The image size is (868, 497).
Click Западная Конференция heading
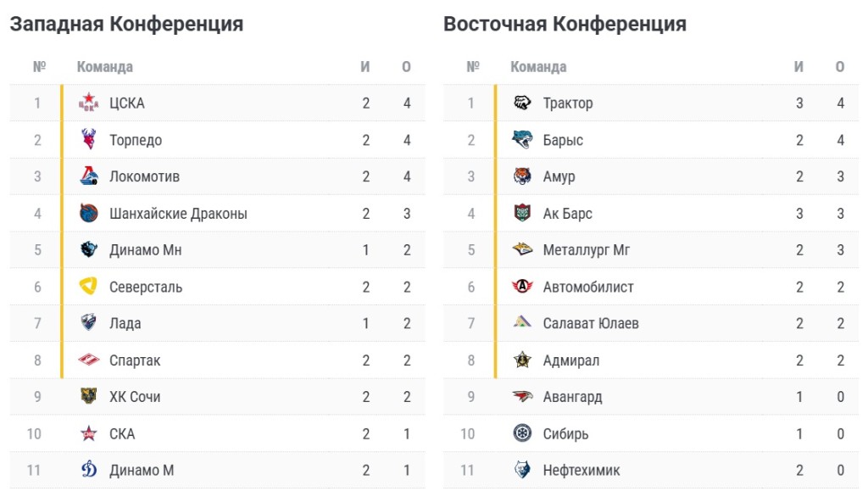(127, 24)
